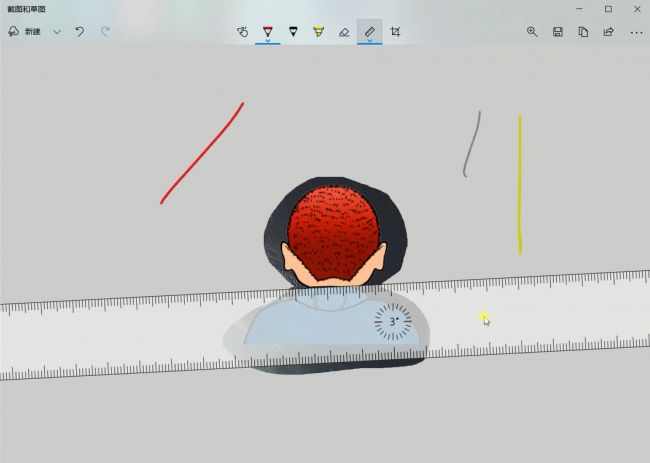Open the See more menu
Image resolution: width=650 pixels, height=463 pixels.
point(636,32)
